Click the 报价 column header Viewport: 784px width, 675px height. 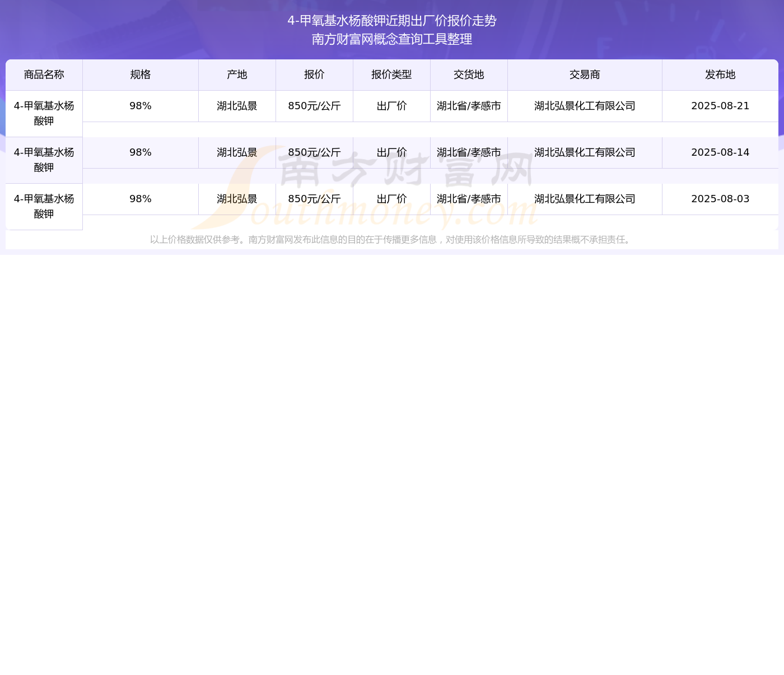coord(314,75)
